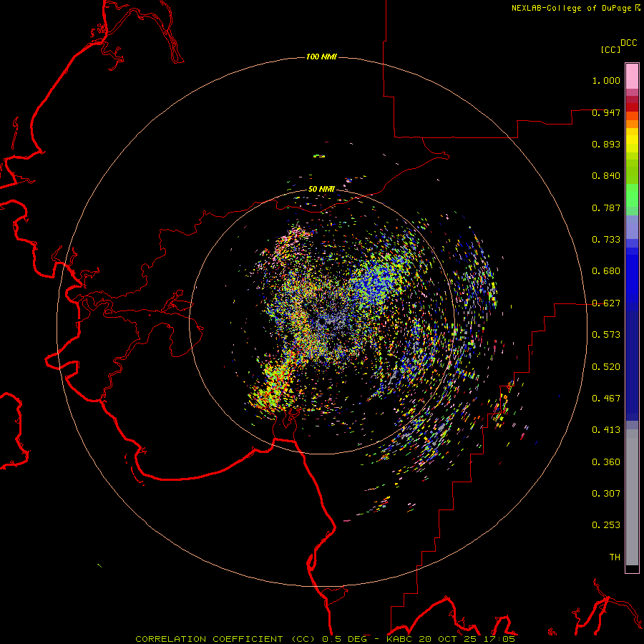644x644 pixels.
Task: Click the 0.413 color scale value
Action: [x=606, y=430]
